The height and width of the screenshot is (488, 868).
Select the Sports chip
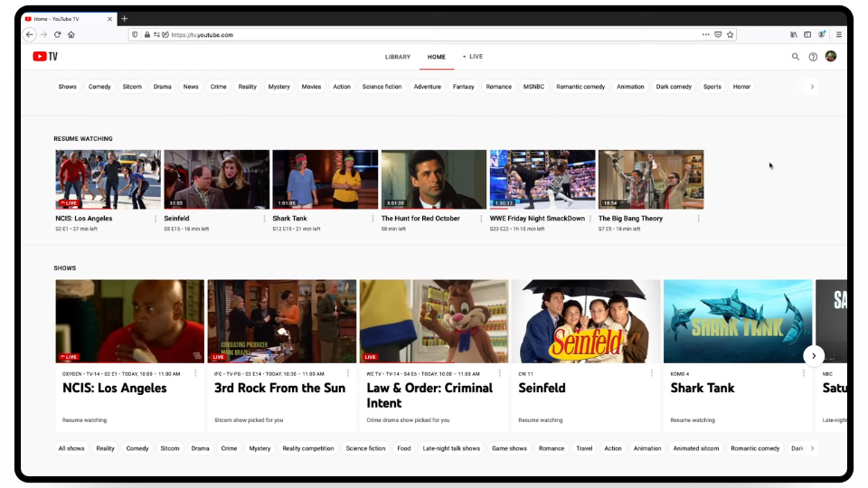(712, 87)
